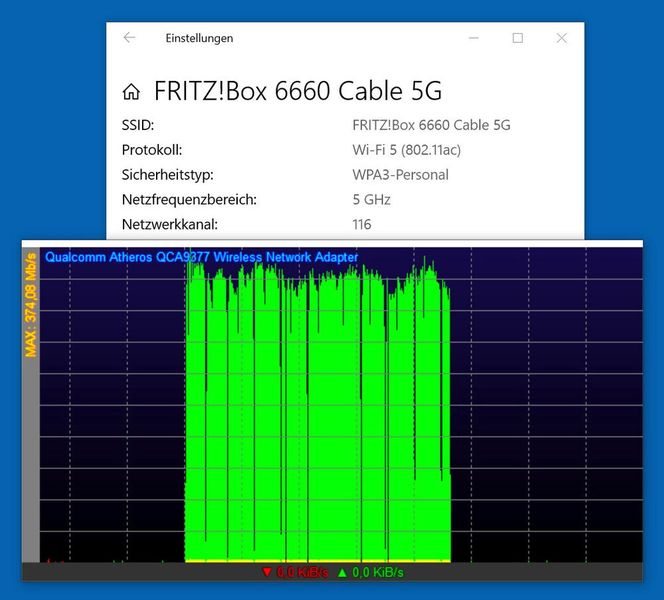Select the FRITZ!Box 6660 Cable 5G heading
The height and width of the screenshot is (600, 664).
click(x=298, y=91)
